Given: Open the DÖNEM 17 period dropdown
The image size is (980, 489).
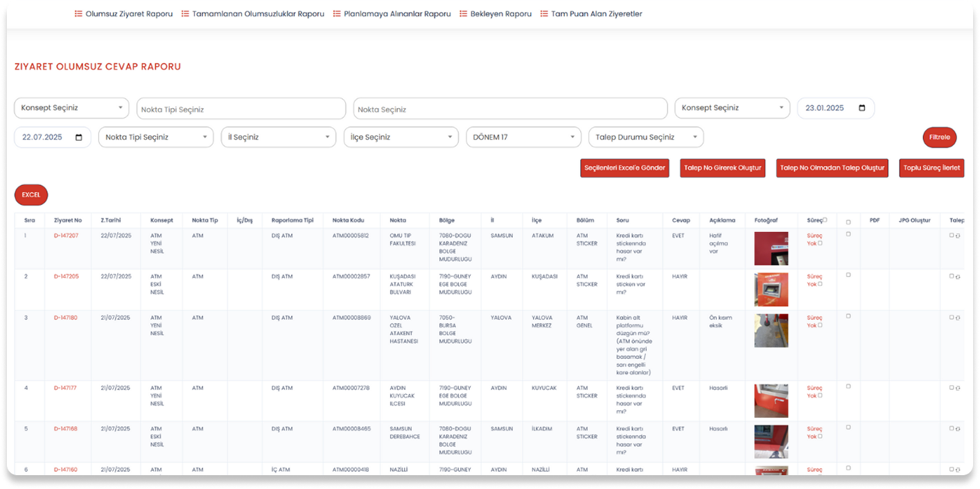Looking at the screenshot, I should click(x=523, y=137).
